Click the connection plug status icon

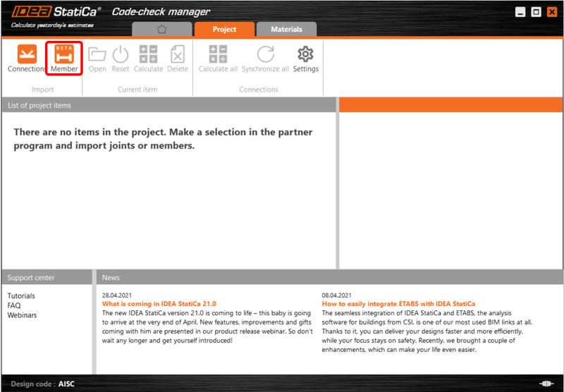click(x=546, y=384)
